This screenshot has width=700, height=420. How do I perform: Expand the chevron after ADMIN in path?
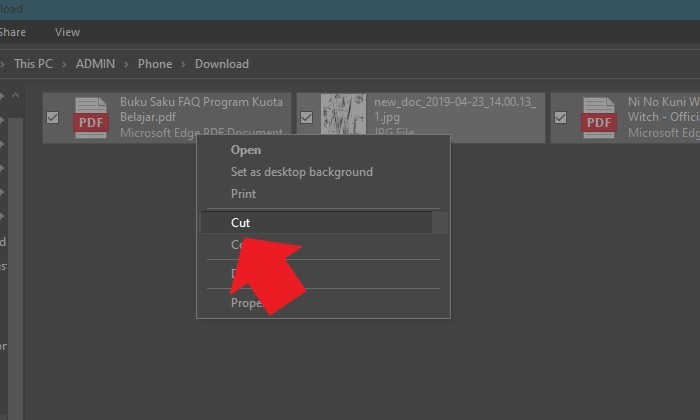click(x=126, y=64)
